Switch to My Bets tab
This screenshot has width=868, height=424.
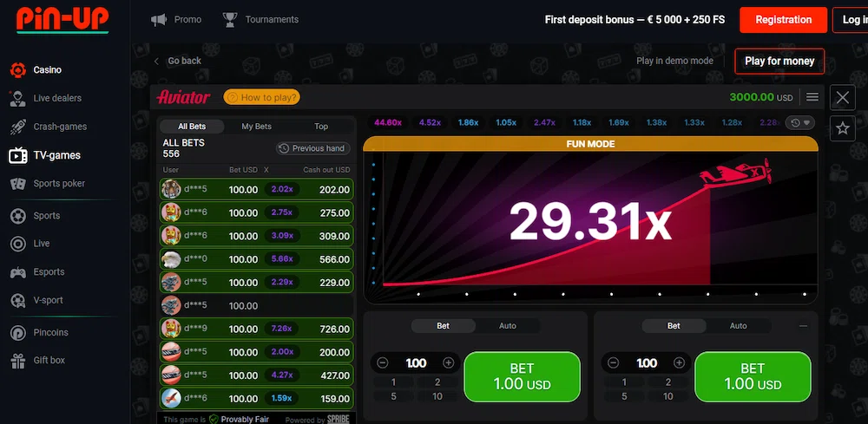(x=256, y=127)
